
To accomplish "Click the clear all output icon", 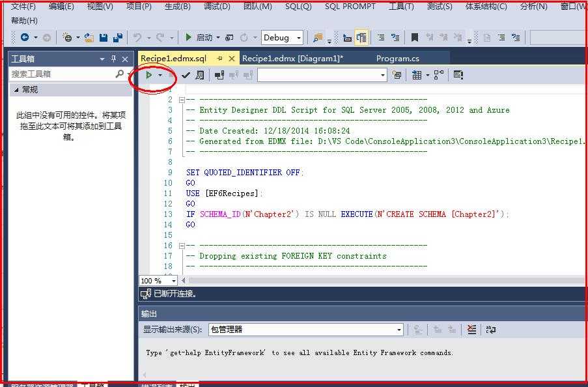I will pyautogui.click(x=471, y=330).
